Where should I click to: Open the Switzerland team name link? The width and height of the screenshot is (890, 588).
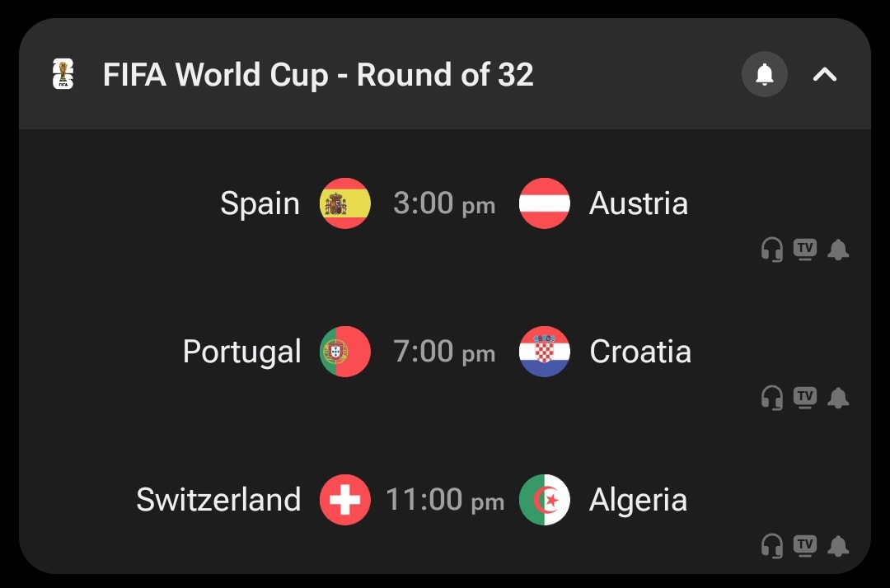pos(218,500)
